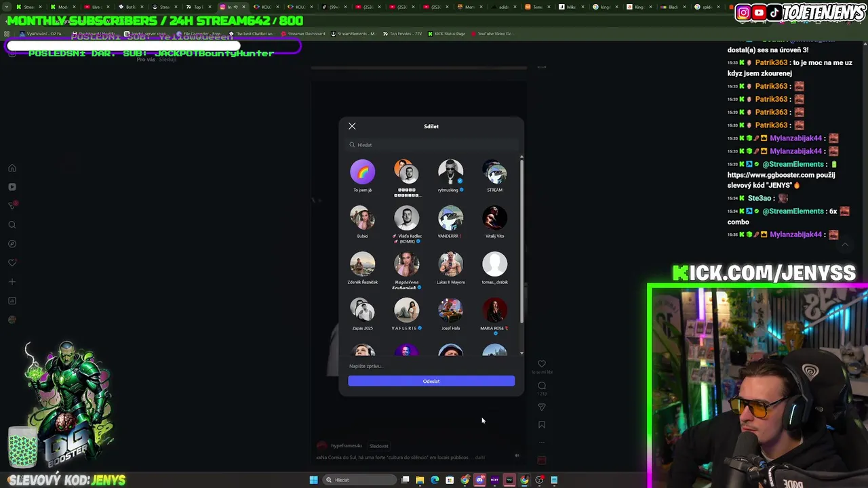Follow hypeframes4u via Sledovat button

point(378,446)
